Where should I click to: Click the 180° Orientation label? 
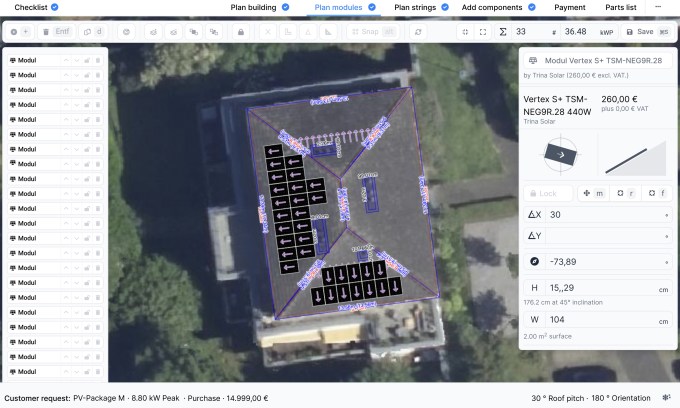[x=621, y=398]
